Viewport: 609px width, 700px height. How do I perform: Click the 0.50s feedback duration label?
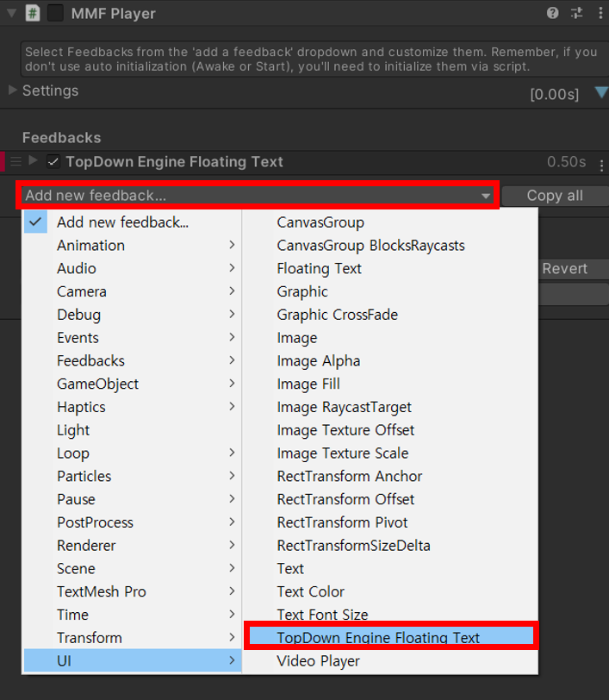[567, 161]
